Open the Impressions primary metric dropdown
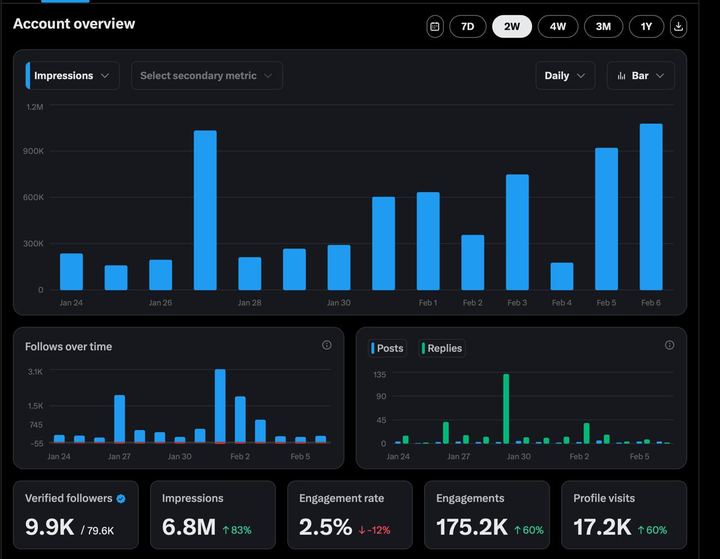This screenshot has width=720, height=559. pos(73,76)
